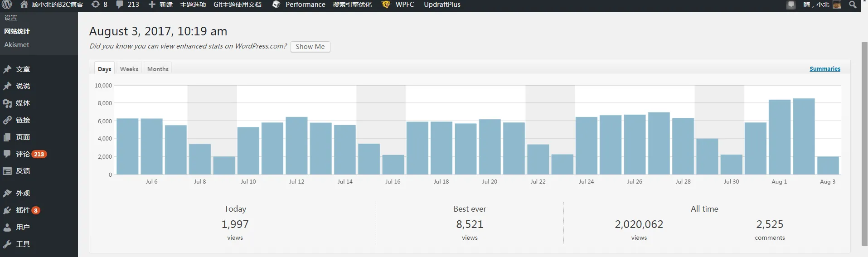
Task: Click the Today value 1,997
Action: tap(235, 224)
